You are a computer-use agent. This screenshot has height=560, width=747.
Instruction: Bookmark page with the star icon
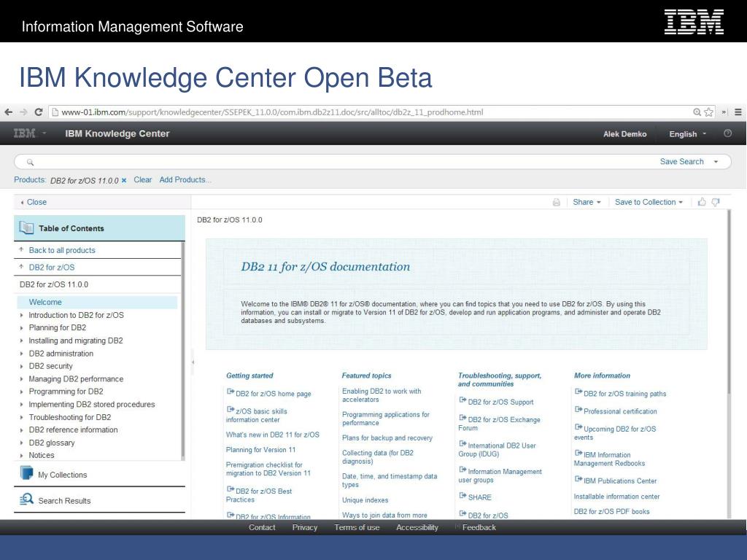click(709, 112)
